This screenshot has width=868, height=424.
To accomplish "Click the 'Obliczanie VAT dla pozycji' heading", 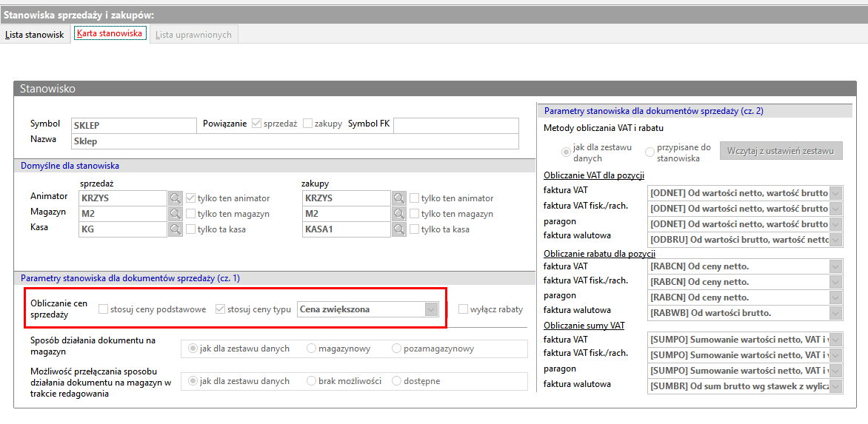I will tap(593, 176).
